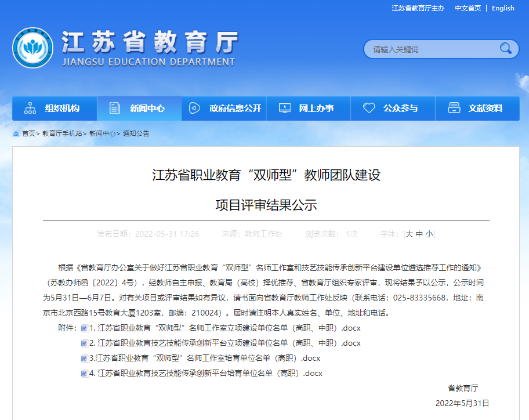529x420 pixels.
Task: Click the docx icon of attachment 4
Action: coord(85,374)
